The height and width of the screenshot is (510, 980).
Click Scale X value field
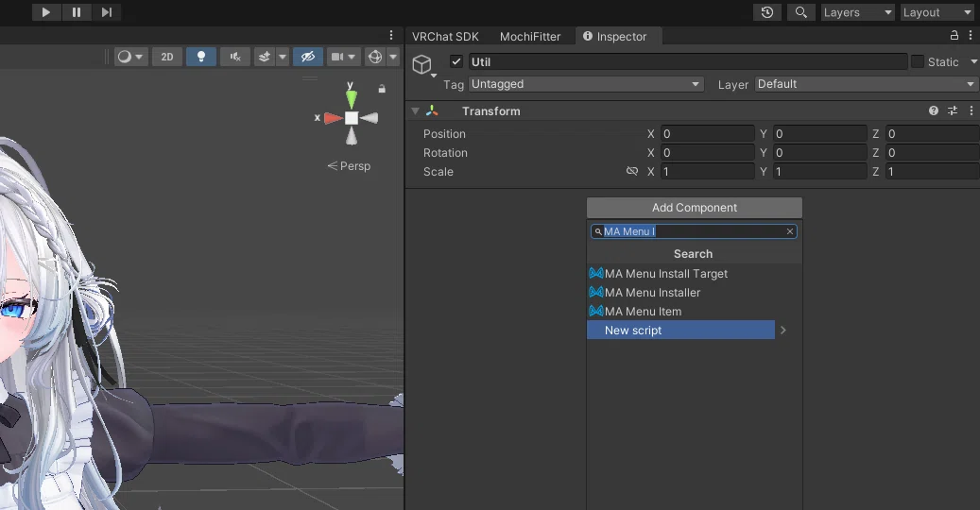tap(708, 171)
